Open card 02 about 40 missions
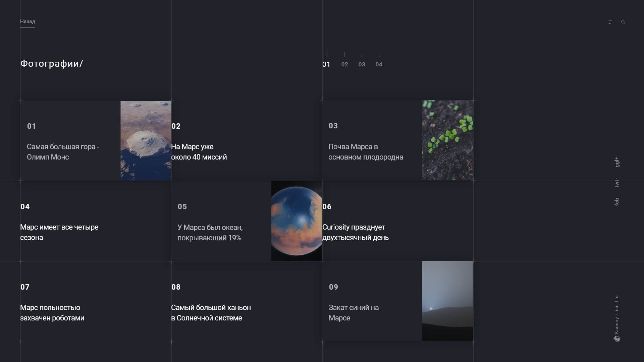Image resolution: width=644 pixels, height=362 pixels. [247, 140]
